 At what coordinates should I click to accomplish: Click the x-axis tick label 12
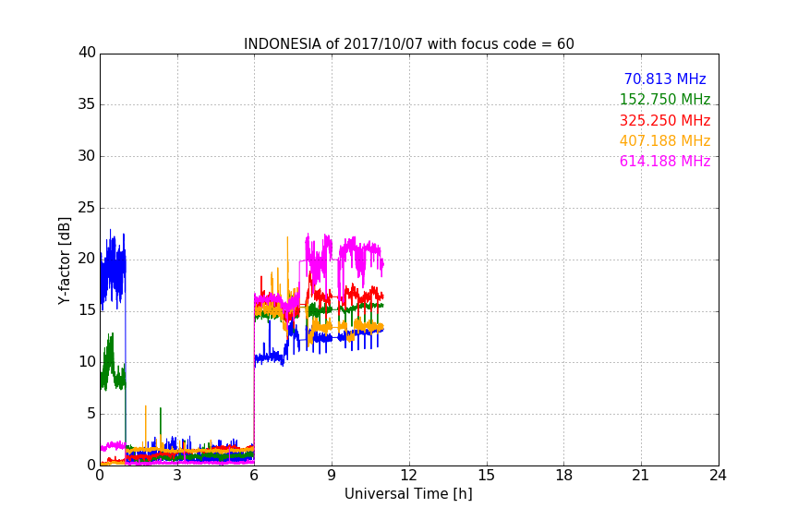[x=408, y=476]
